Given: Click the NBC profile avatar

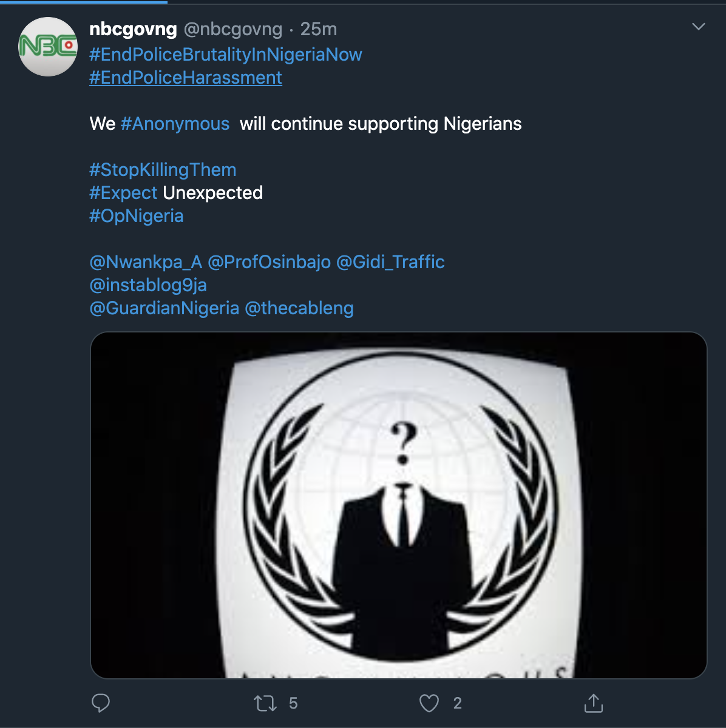Looking at the screenshot, I should 48,47.
